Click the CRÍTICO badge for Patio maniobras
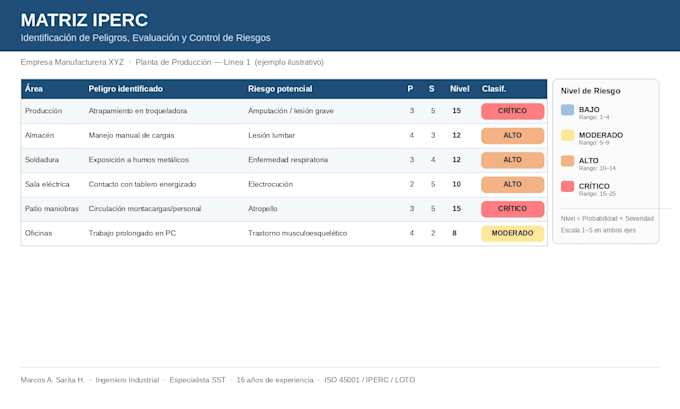Screen dimensions: 680x409 512,209
